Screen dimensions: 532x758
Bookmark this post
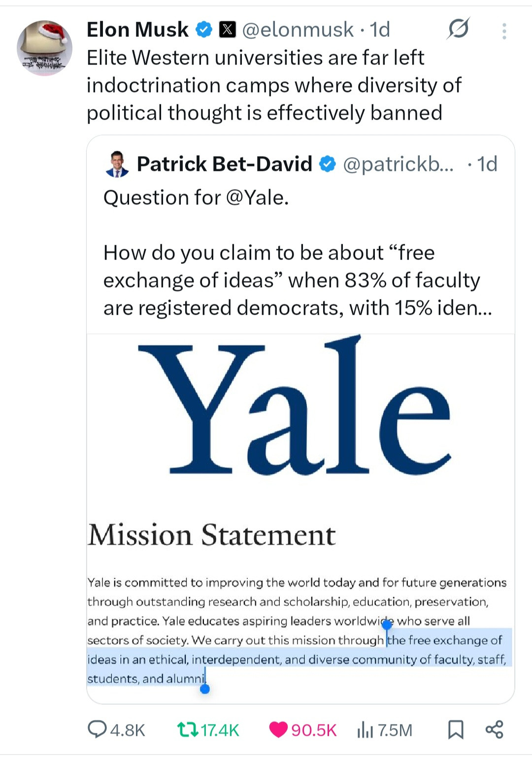pyautogui.click(x=456, y=729)
